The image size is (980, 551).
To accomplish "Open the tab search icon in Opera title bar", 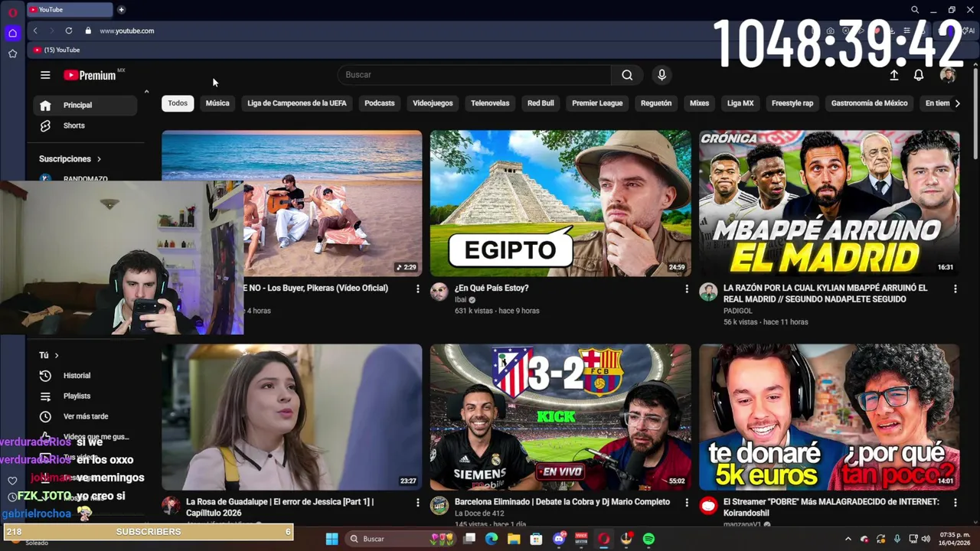I will [x=914, y=9].
